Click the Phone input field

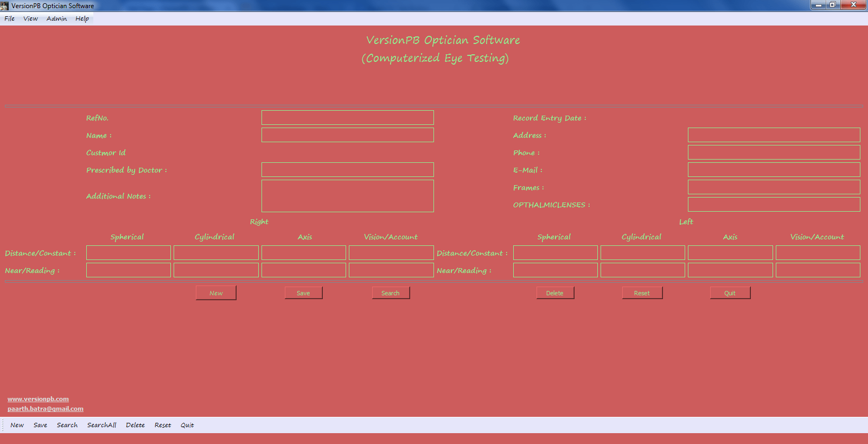[774, 153]
